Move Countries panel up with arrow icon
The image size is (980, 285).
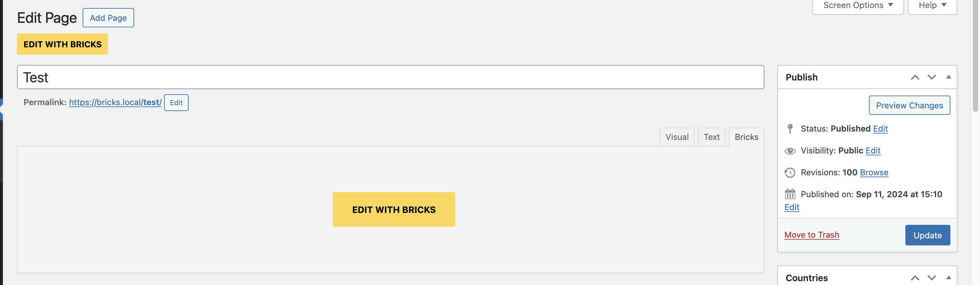pyautogui.click(x=915, y=278)
